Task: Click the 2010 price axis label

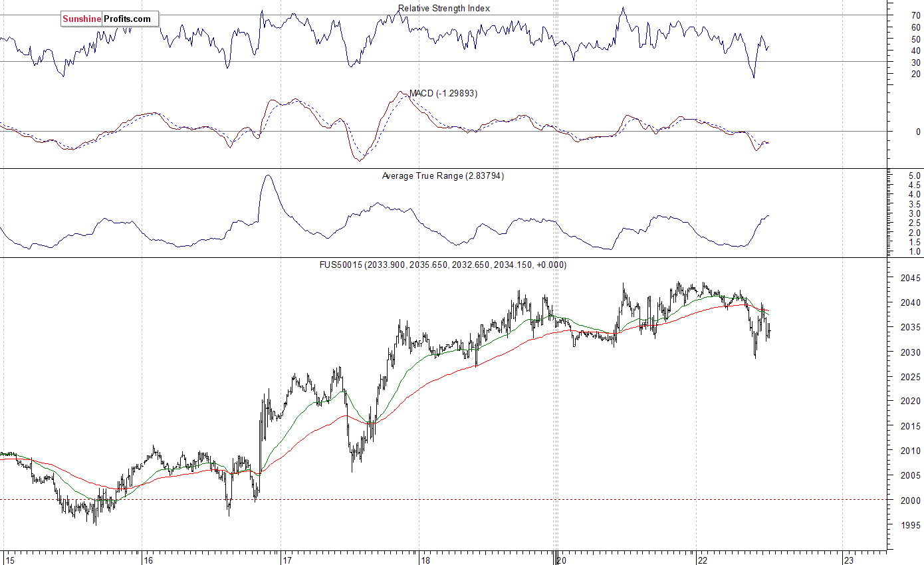Action: click(x=911, y=451)
